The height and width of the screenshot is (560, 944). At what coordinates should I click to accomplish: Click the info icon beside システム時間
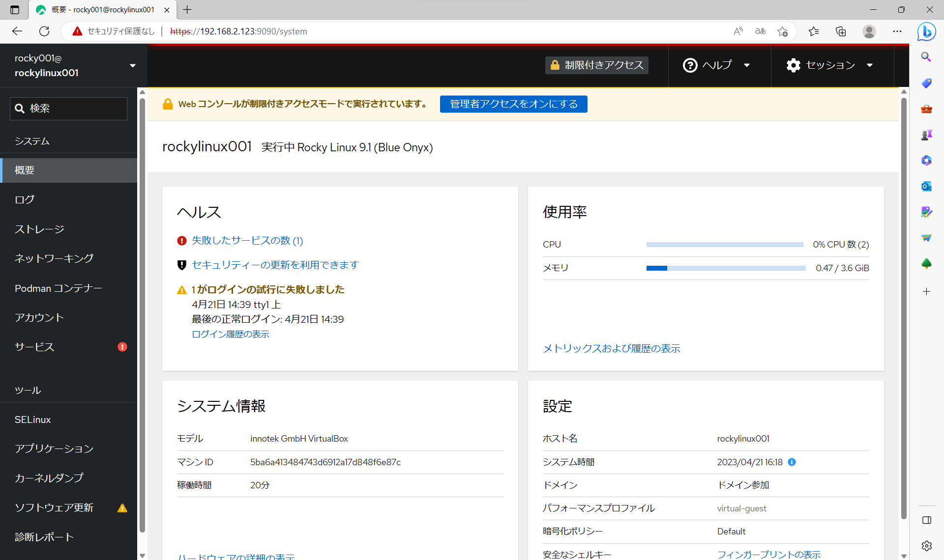(x=792, y=462)
